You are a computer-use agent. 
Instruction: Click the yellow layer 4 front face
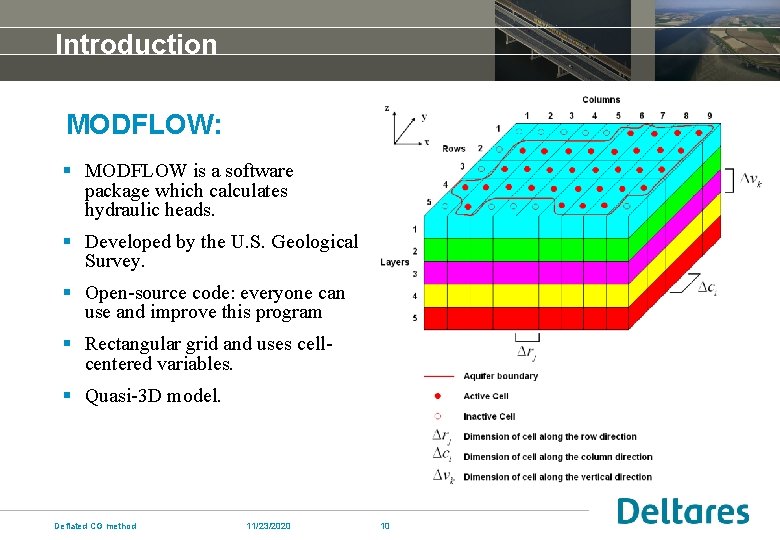pyautogui.click(x=526, y=295)
